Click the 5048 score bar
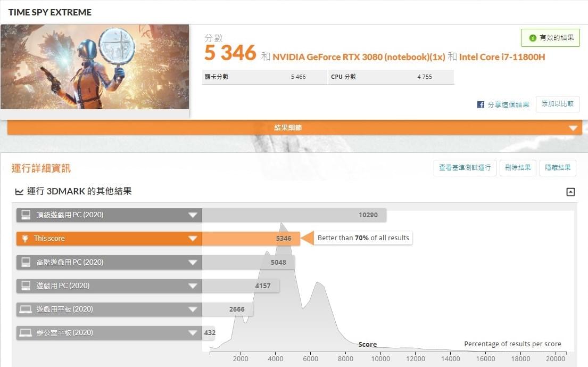This screenshot has width=588, height=367. (x=249, y=262)
